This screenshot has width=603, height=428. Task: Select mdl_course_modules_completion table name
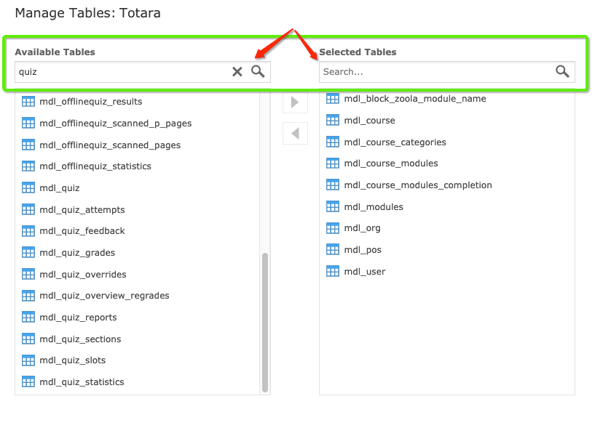pyautogui.click(x=418, y=185)
